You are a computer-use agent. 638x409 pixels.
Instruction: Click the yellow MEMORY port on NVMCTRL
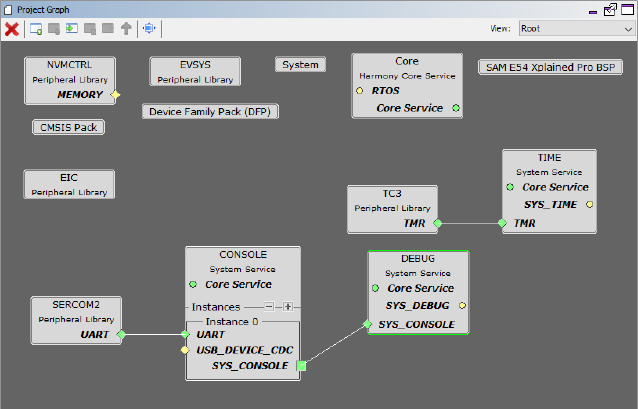[115, 95]
